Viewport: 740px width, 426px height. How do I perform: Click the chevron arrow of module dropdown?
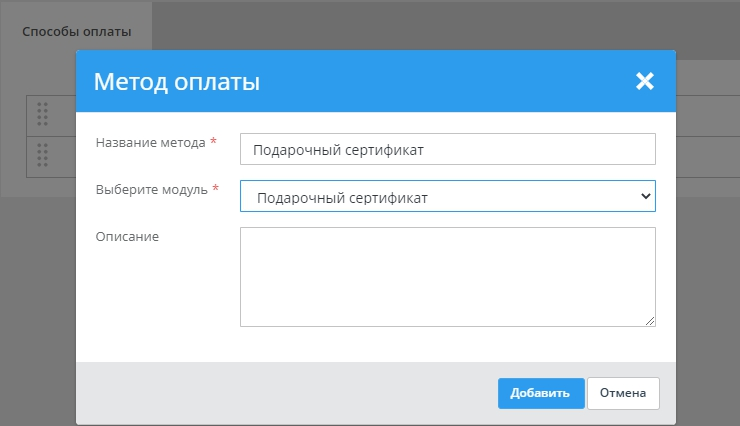pos(644,197)
